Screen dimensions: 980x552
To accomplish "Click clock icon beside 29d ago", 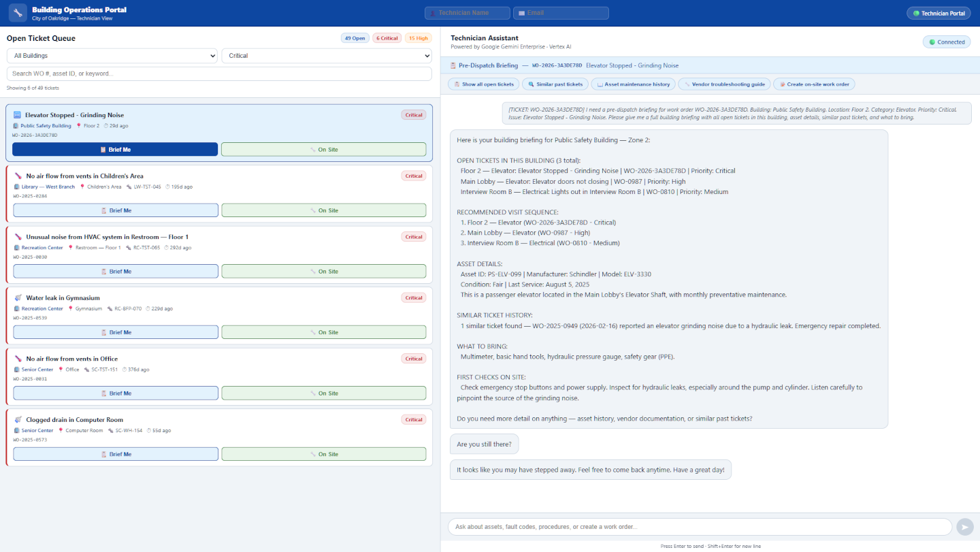I will point(106,126).
